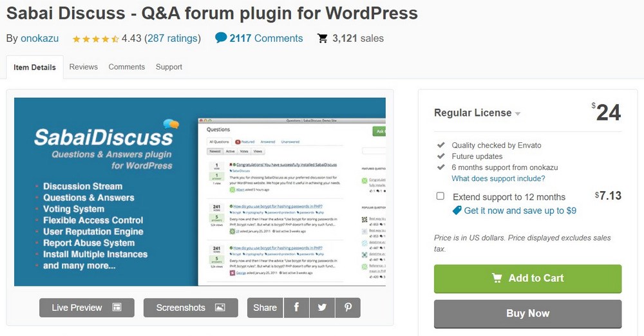644x336 pixels.
Task: Click the $7.13 extended support price
Action: pos(609,196)
